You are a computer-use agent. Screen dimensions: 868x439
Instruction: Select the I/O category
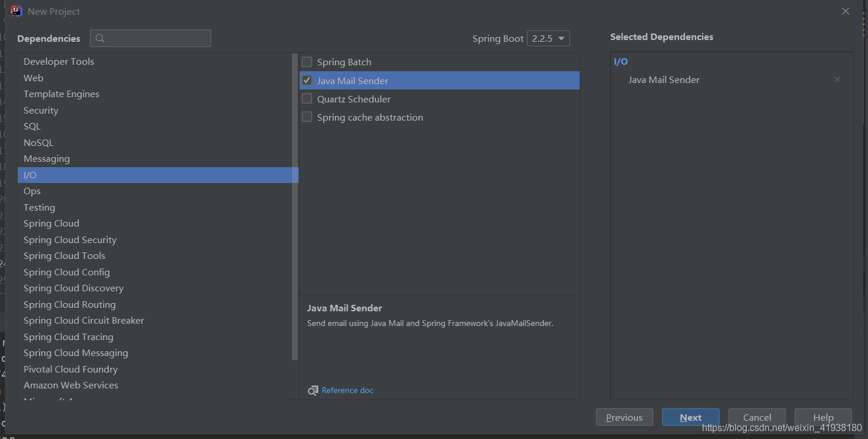[x=158, y=175]
